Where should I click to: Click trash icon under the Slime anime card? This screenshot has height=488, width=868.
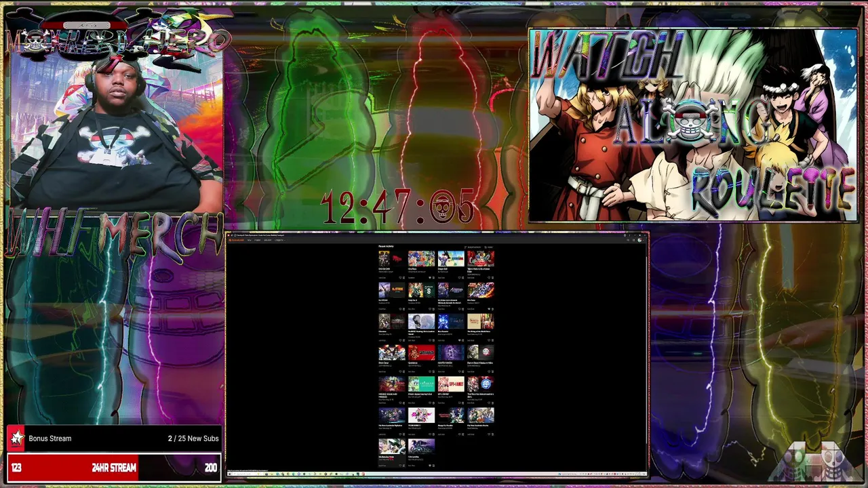pyautogui.click(x=492, y=403)
